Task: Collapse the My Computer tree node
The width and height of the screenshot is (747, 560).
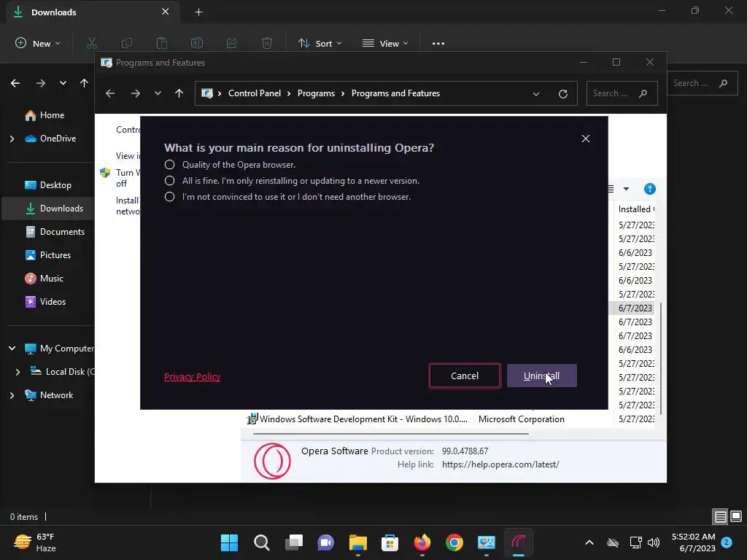Action: tap(12, 349)
